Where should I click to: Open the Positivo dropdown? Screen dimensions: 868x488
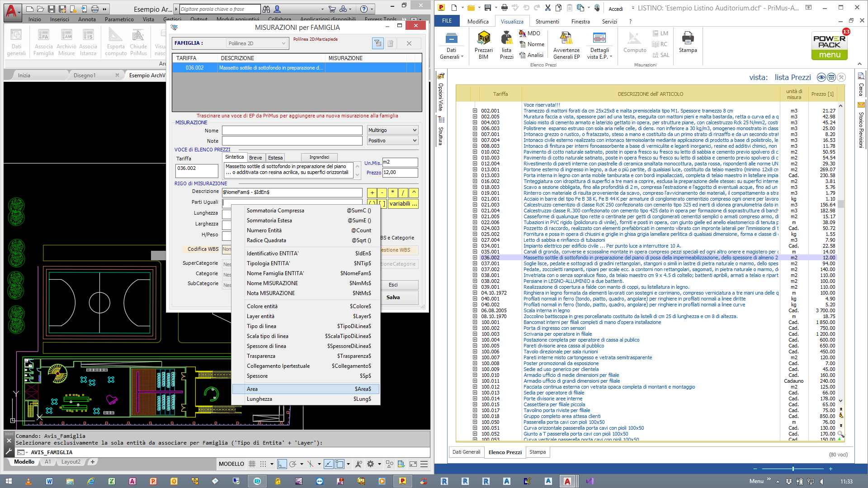tap(392, 141)
